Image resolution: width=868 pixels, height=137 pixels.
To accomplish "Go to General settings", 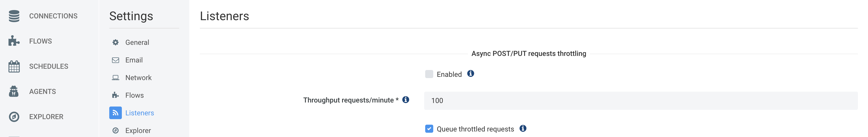I will click(x=137, y=42).
